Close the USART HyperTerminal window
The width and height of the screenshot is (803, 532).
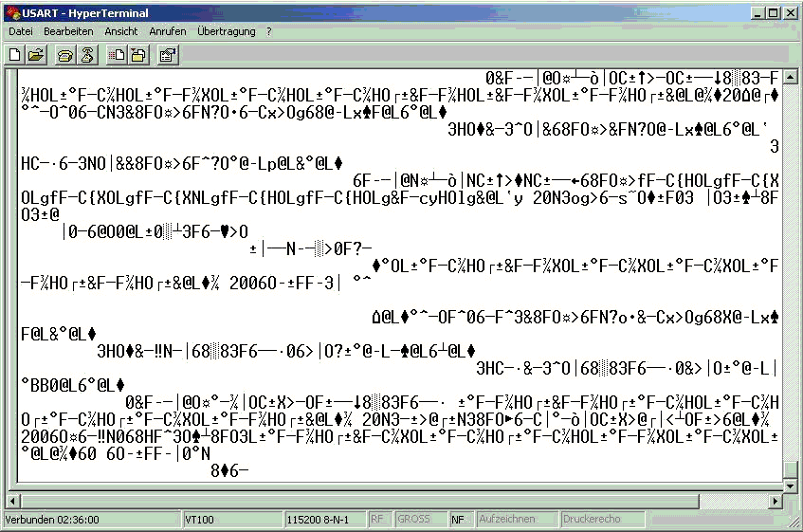coord(790,14)
